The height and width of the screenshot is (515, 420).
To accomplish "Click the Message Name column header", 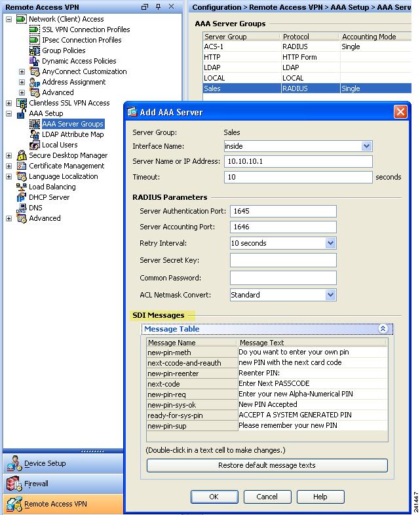I will [192, 343].
